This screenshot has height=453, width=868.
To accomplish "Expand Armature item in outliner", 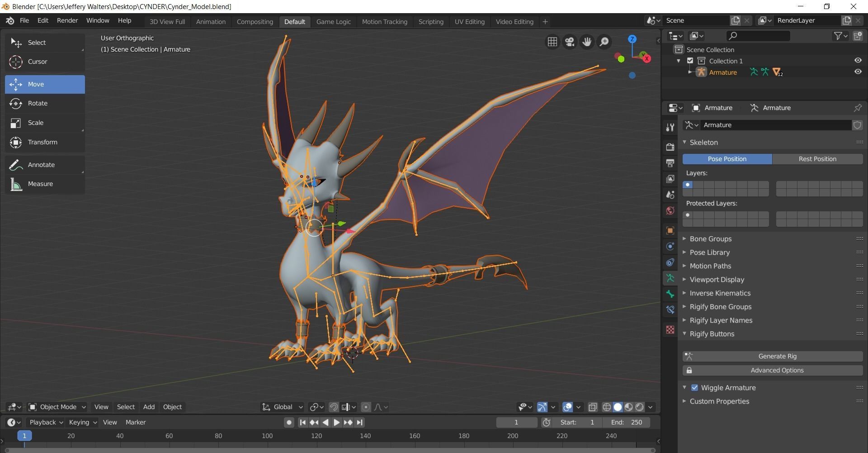I will 690,72.
